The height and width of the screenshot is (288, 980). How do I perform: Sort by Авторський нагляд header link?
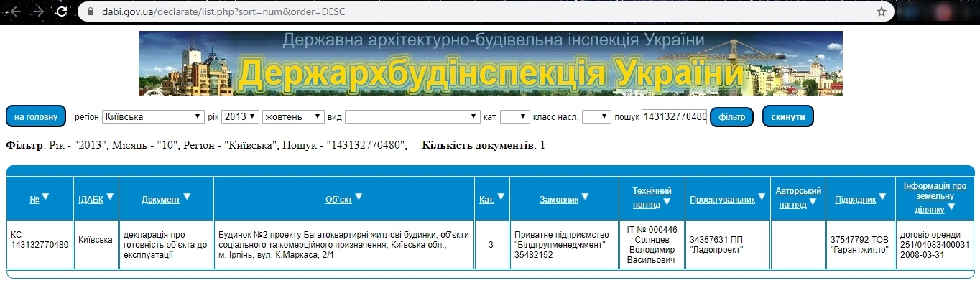click(798, 197)
